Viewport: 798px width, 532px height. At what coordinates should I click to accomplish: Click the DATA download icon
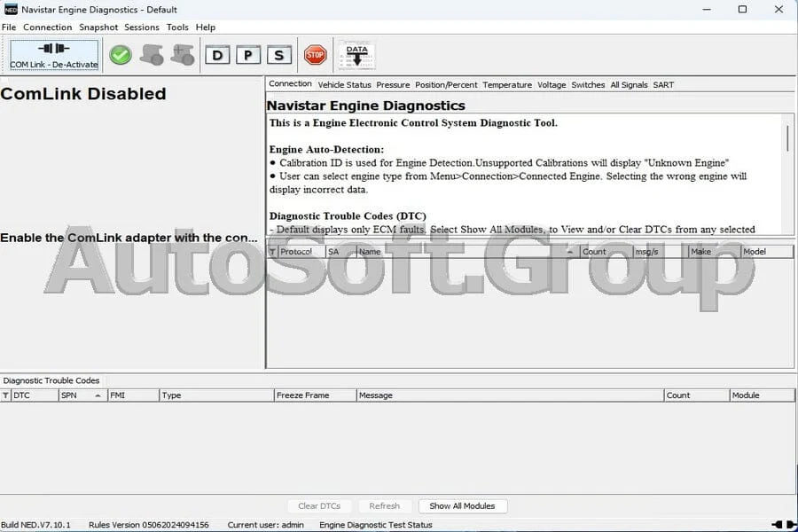[356, 56]
